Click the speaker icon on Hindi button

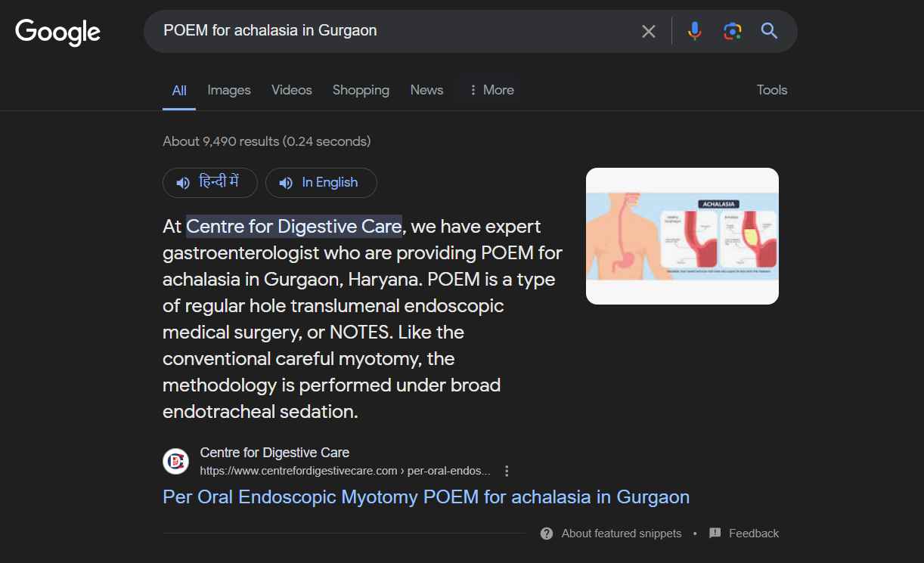point(183,183)
